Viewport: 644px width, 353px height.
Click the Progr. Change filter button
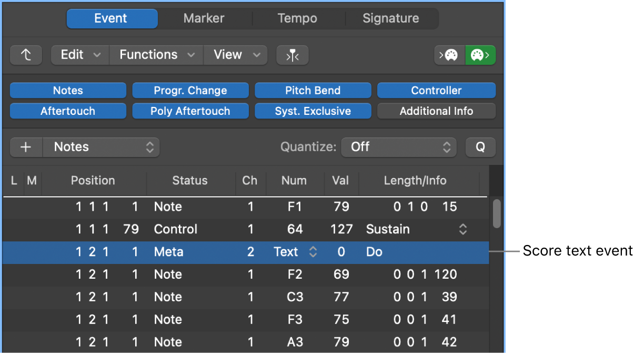(x=190, y=90)
